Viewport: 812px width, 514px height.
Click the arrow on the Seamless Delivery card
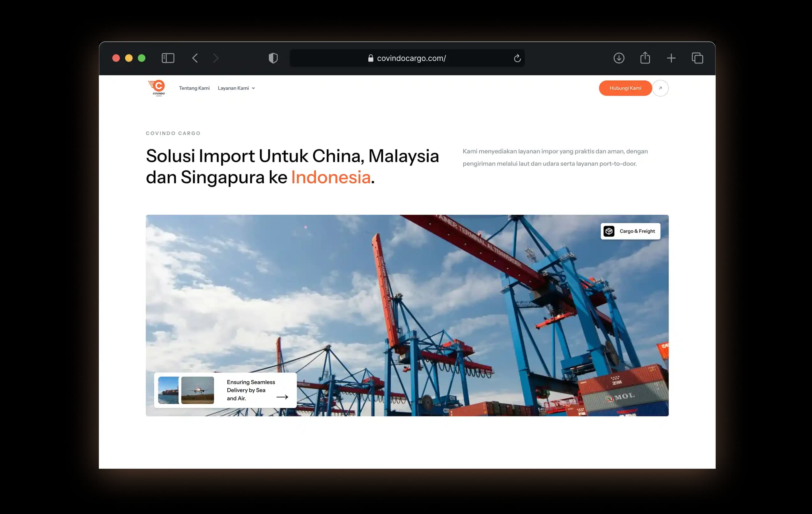pyautogui.click(x=282, y=397)
